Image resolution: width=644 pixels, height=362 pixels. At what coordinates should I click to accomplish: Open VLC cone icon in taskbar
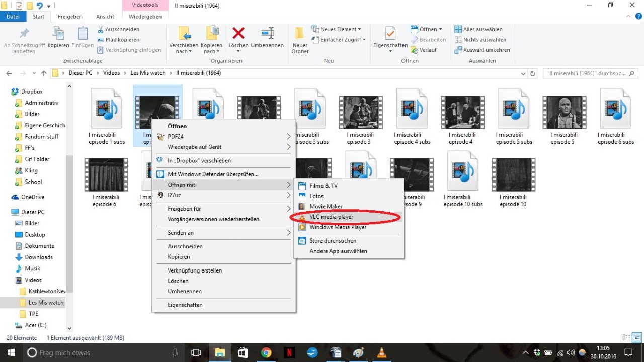(382, 352)
